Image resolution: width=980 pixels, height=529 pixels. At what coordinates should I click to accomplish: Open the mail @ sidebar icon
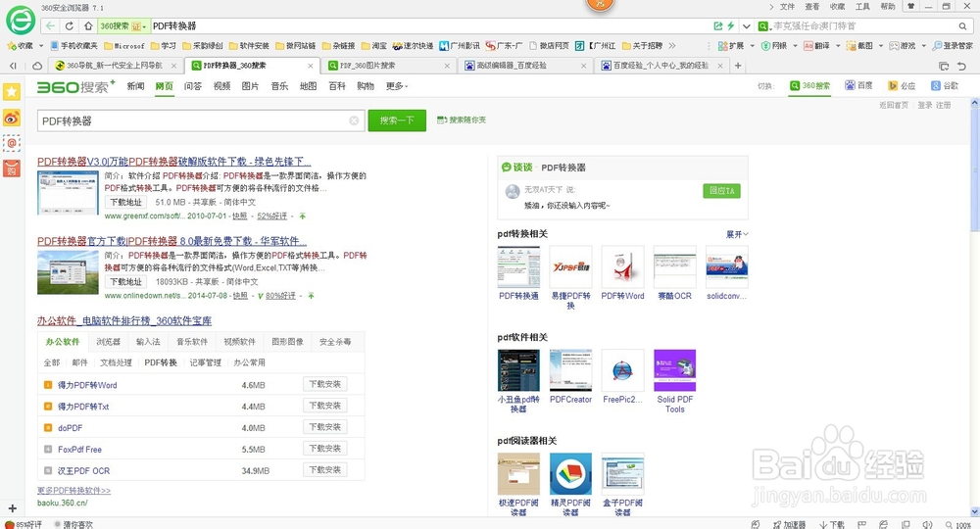tap(12, 143)
